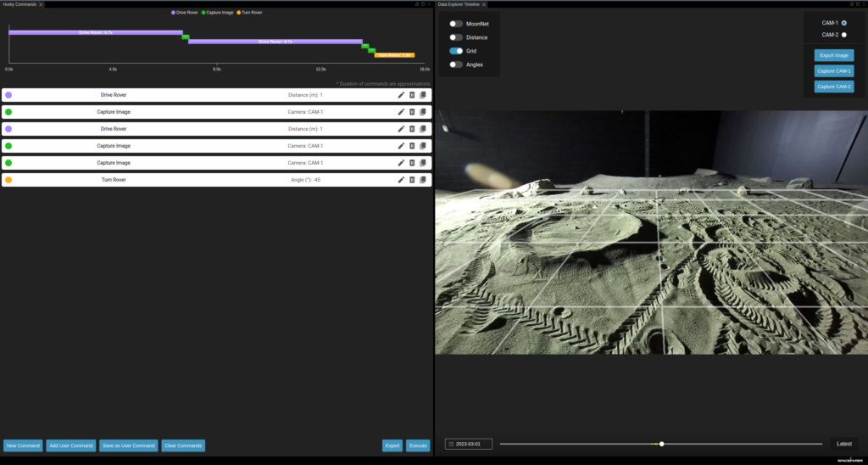This screenshot has width=868, height=465.
Task: Delete the second Drive Rover command
Action: click(412, 129)
